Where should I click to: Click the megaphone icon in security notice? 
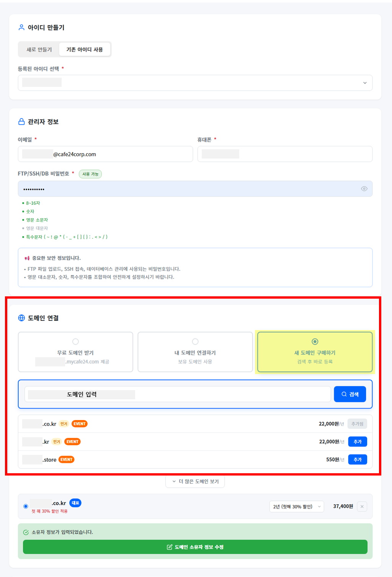(x=27, y=258)
